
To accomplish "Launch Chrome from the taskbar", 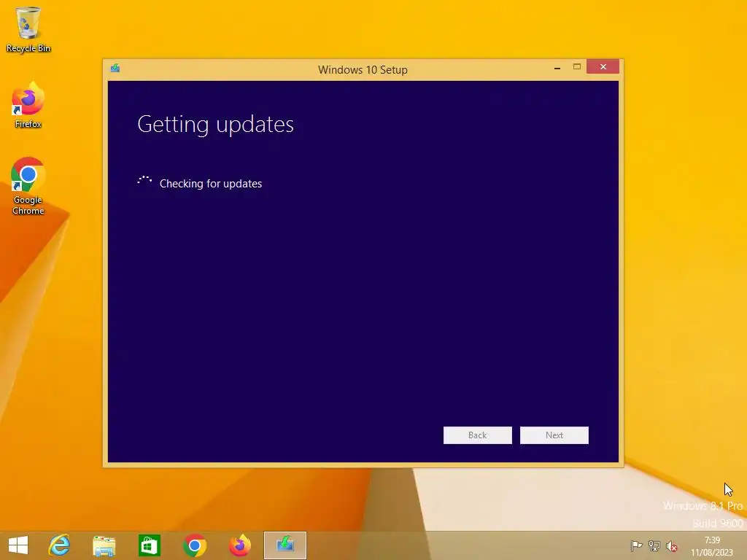I will [x=194, y=545].
